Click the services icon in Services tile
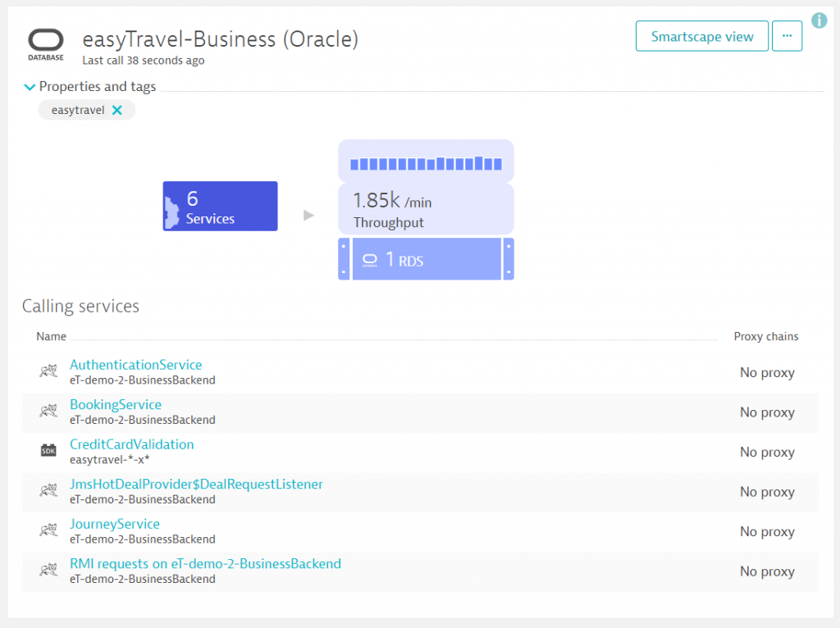The image size is (840, 628). [171, 212]
